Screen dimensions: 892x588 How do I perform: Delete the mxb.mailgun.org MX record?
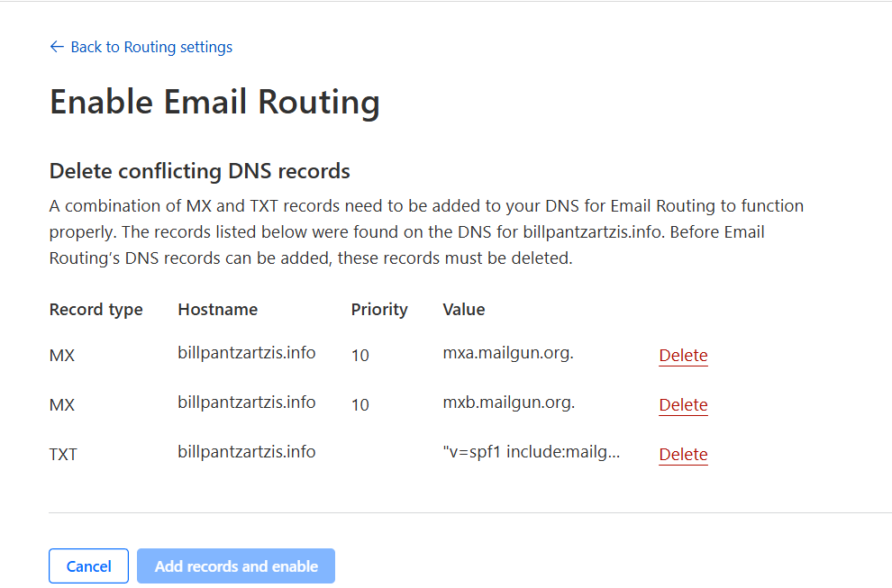point(683,405)
